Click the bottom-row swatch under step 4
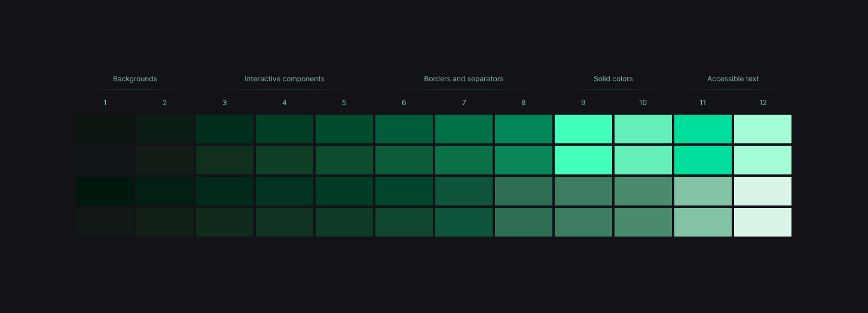868x313 pixels. [285, 222]
